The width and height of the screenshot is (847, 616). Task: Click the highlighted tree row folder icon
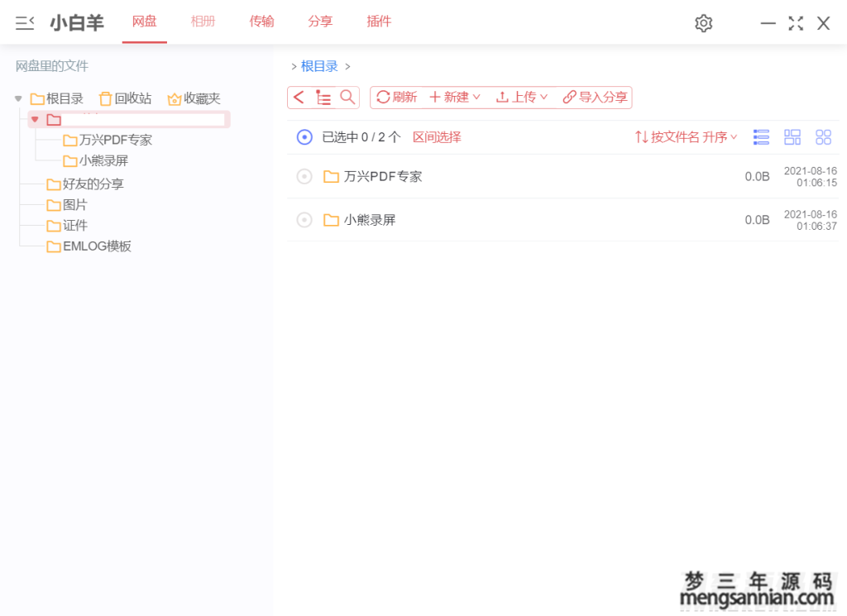(x=54, y=119)
